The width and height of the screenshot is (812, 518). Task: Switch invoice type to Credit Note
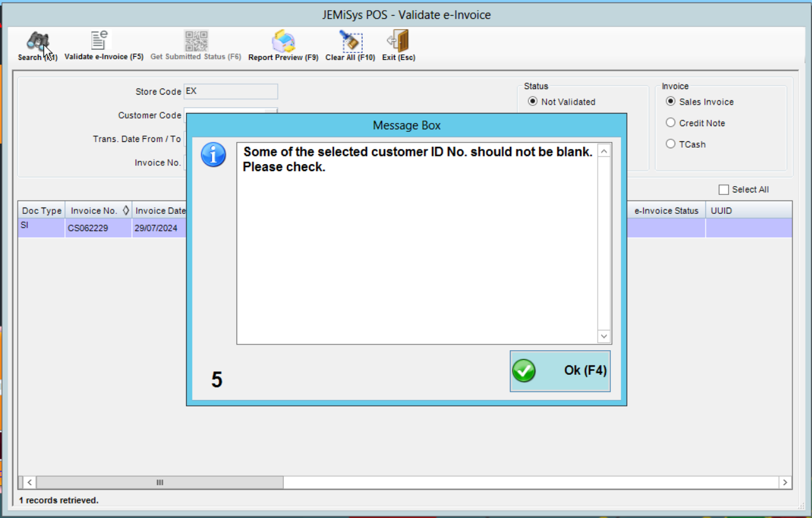point(670,123)
